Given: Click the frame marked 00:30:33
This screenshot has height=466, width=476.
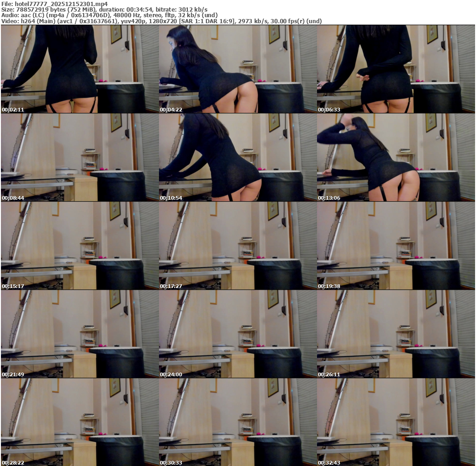Looking at the screenshot, I should pyautogui.click(x=238, y=422).
